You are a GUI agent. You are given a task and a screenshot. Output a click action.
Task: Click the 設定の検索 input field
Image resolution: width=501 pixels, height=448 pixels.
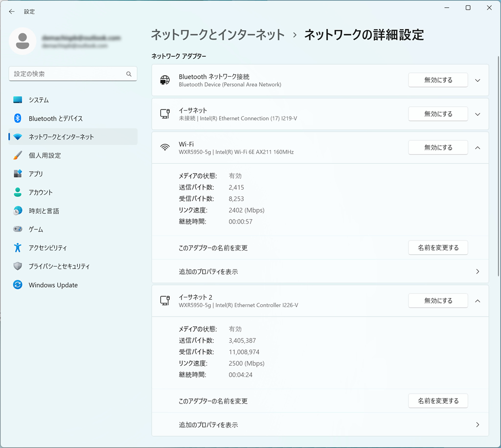(x=73, y=74)
